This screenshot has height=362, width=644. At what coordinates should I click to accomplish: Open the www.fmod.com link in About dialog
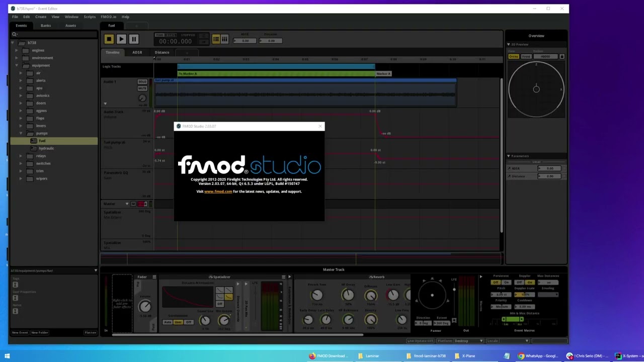click(x=218, y=192)
